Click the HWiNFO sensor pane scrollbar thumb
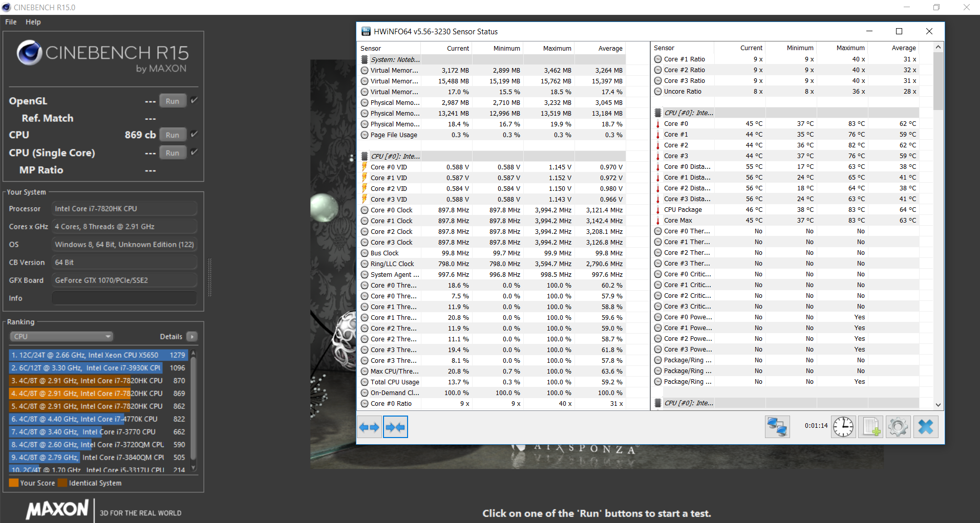This screenshot has height=523, width=980. (938, 81)
